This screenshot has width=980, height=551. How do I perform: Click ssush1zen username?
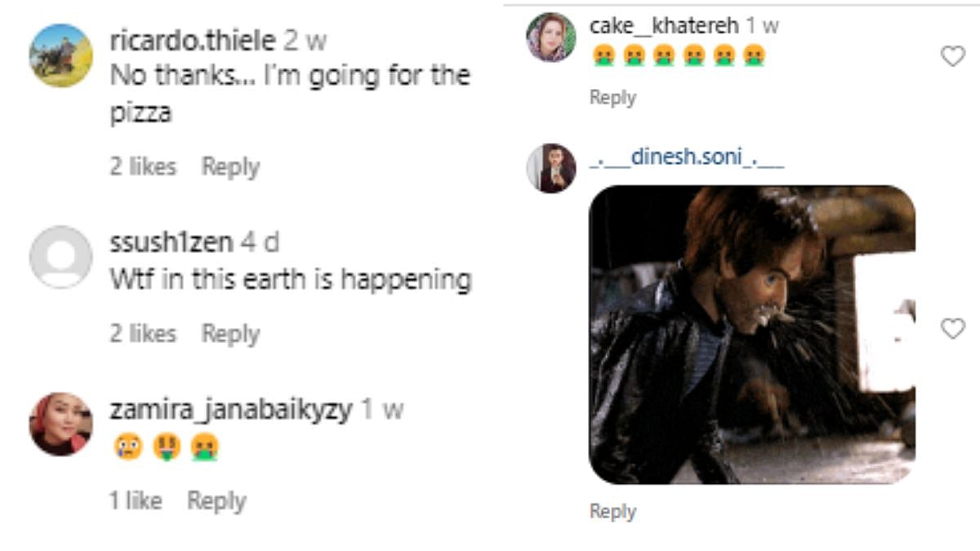(x=171, y=242)
